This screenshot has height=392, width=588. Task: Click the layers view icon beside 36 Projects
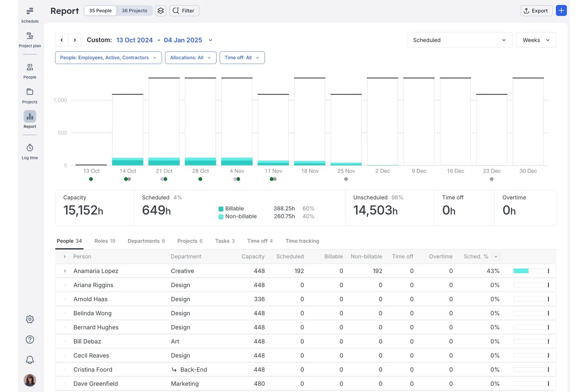tap(161, 11)
